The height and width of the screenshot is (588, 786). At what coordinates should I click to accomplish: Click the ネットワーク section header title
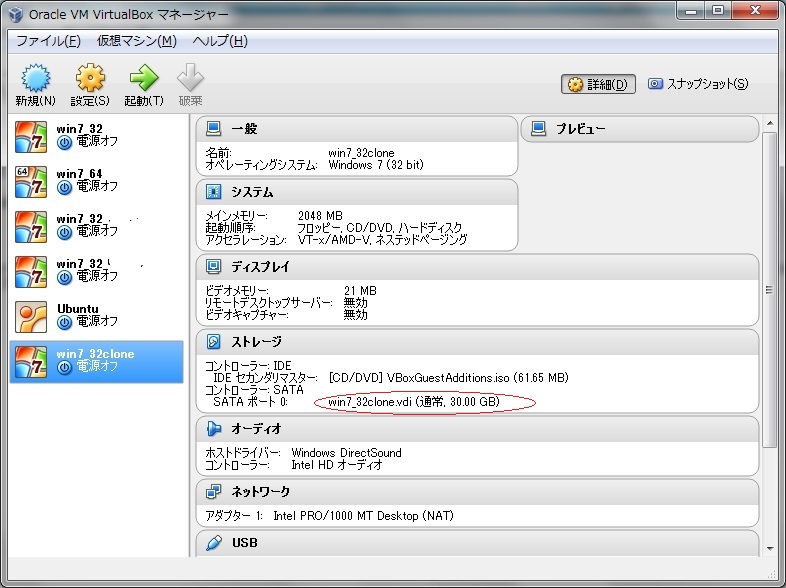coord(260,492)
